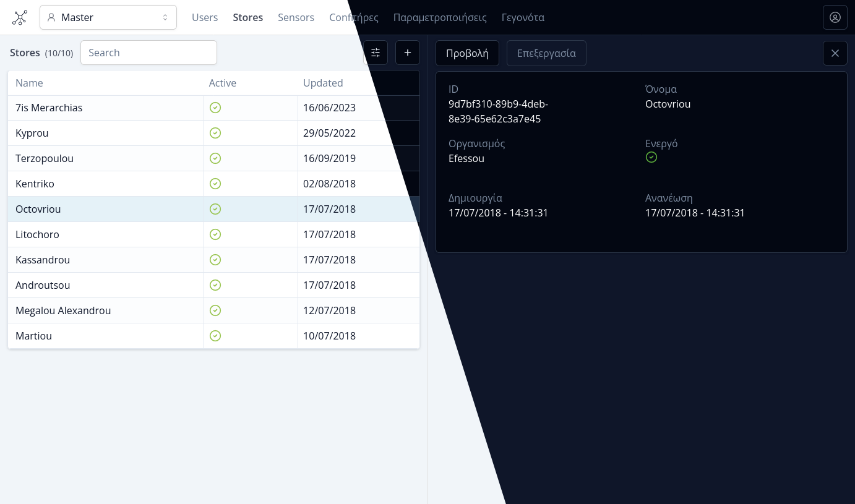
Task: Select the Προβολή tab
Action: tap(467, 53)
